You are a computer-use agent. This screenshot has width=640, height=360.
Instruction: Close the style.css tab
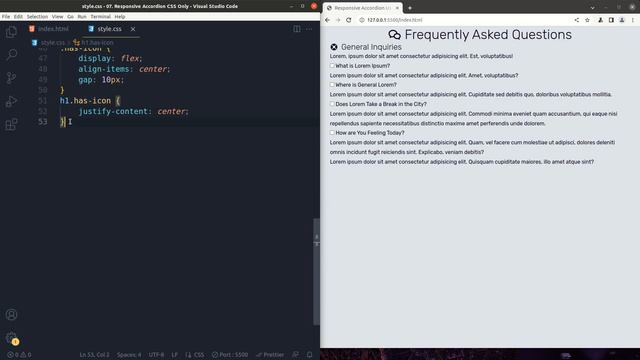pos(133,29)
